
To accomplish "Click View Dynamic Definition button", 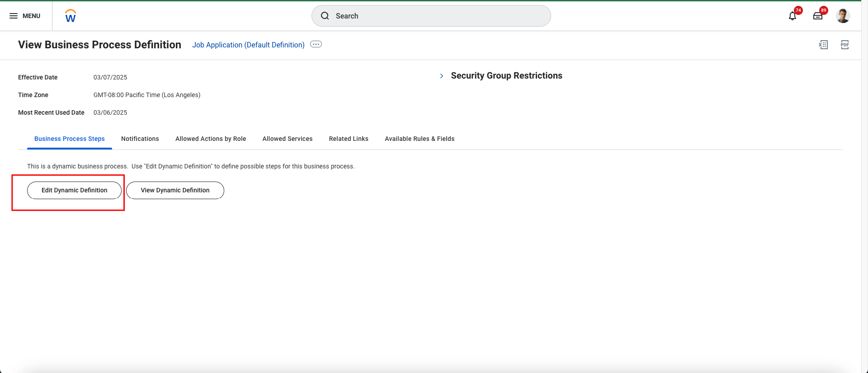I will click(x=175, y=190).
